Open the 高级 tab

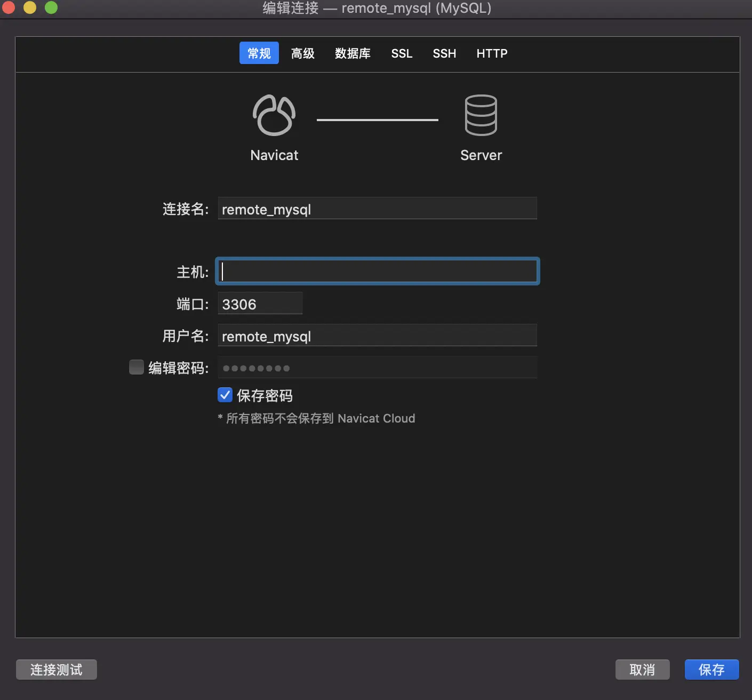pos(303,53)
